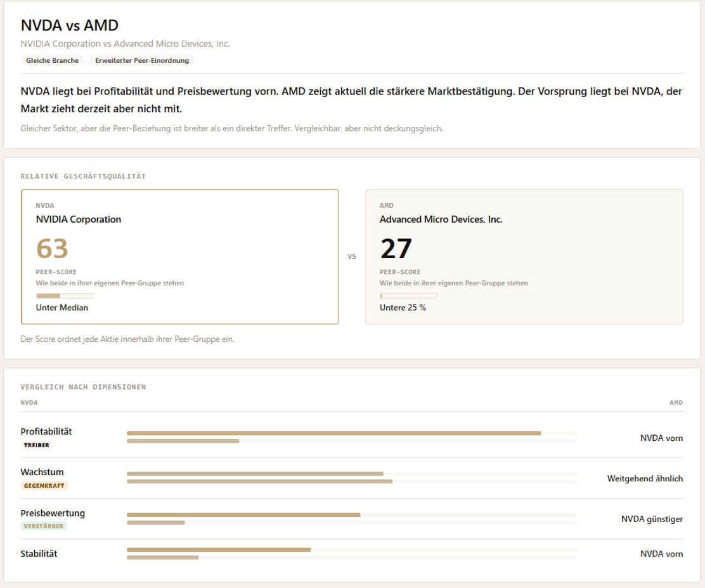Click AMD peer-score progress bar
The height and width of the screenshot is (588, 705).
[x=408, y=296]
